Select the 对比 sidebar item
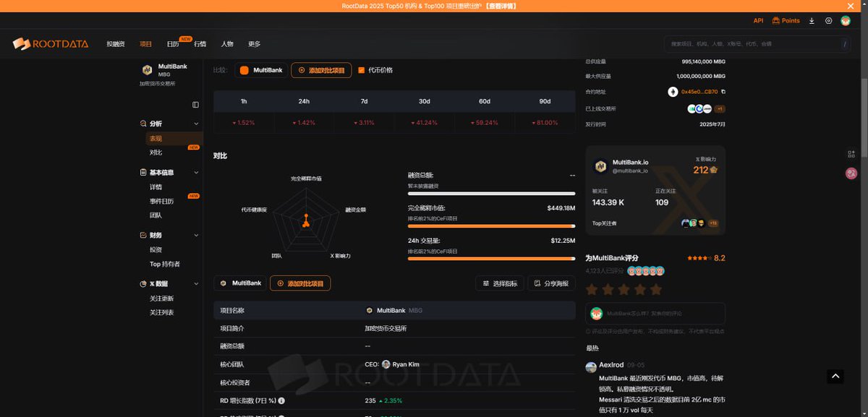Viewport: 868px width, 417px height. (x=156, y=152)
